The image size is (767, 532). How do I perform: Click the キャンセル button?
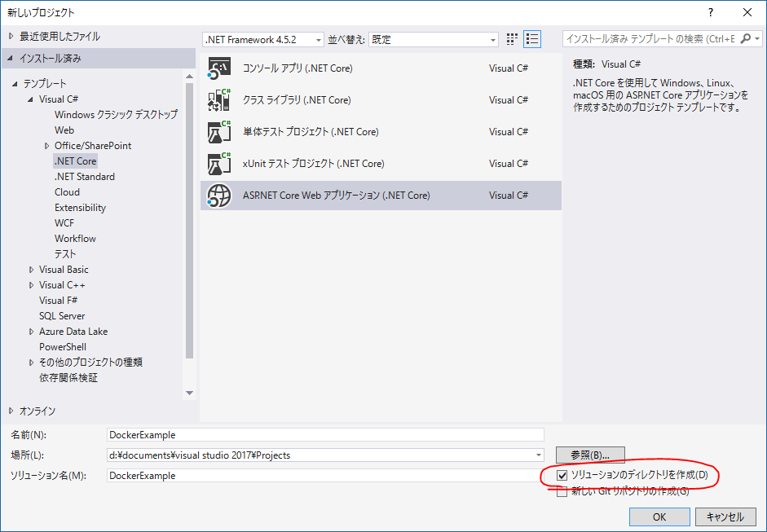tap(725, 517)
